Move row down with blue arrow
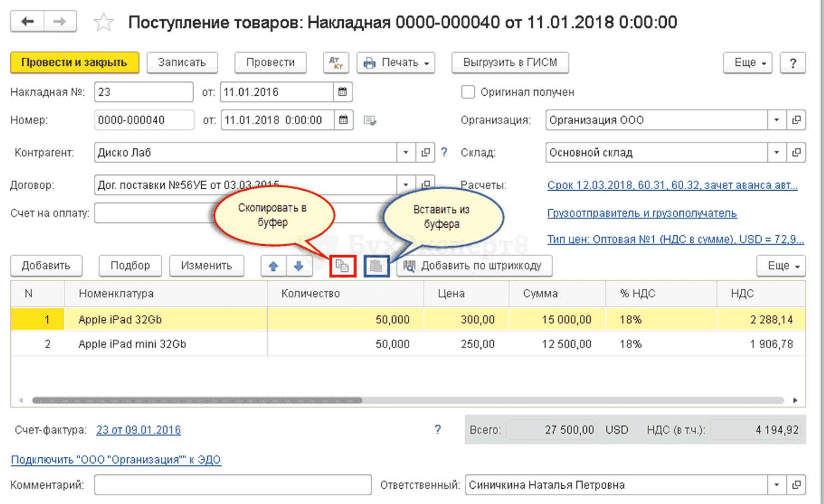This screenshot has width=824, height=504. (x=299, y=266)
